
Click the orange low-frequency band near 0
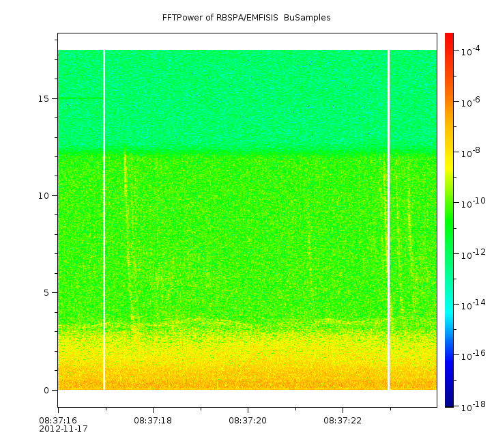[247, 377]
